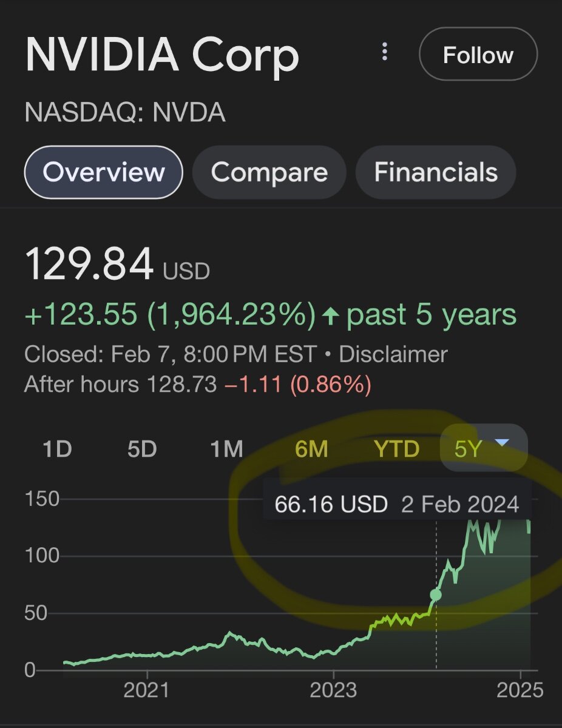Expand the 5Y range dropdown arrow

[501, 443]
